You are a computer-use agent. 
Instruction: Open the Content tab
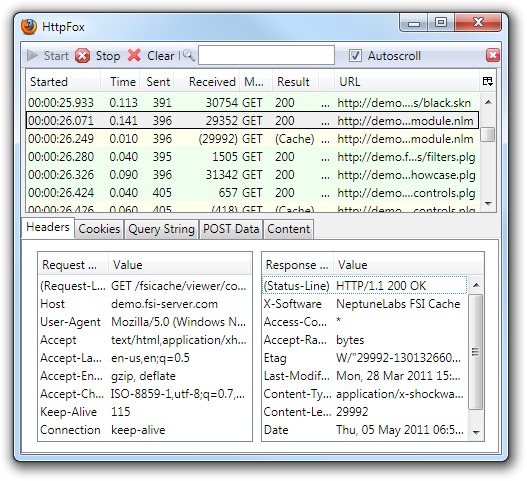pos(289,229)
